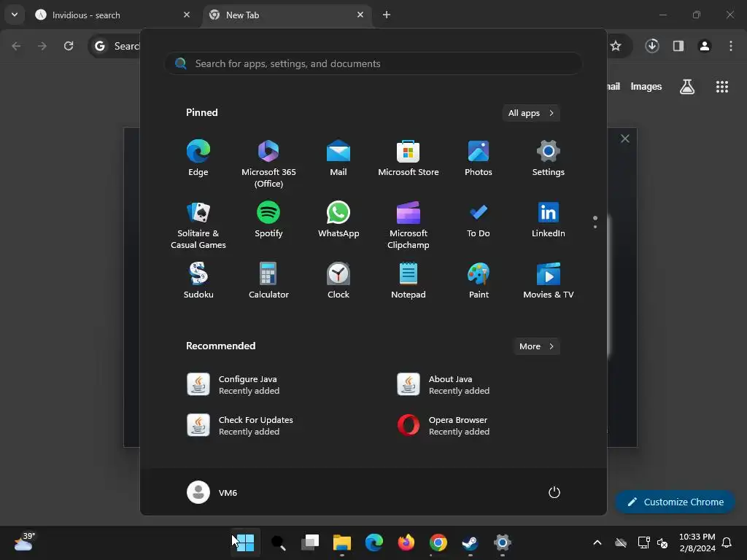The width and height of the screenshot is (747, 560).
Task: Open the To Do app
Action: (479, 219)
